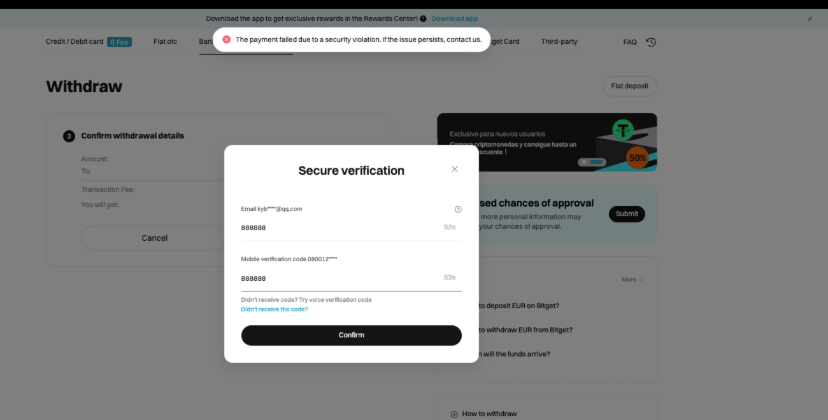Click the Tether coin promo icon
The image size is (828, 420).
pyautogui.click(x=626, y=131)
